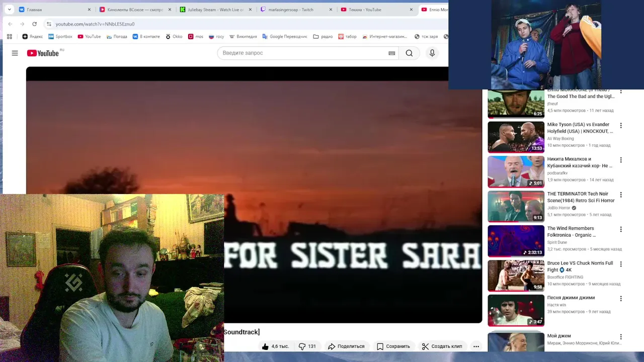Open the YouTube guide hamburger menu
The image size is (644, 362).
pos(15,53)
